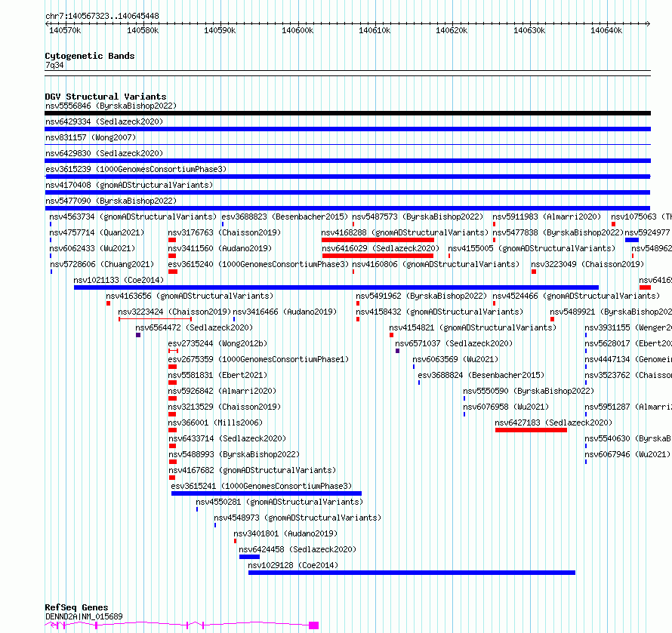Click the red nsv5489921 marker
This screenshot has width=672, height=633.
[552, 319]
